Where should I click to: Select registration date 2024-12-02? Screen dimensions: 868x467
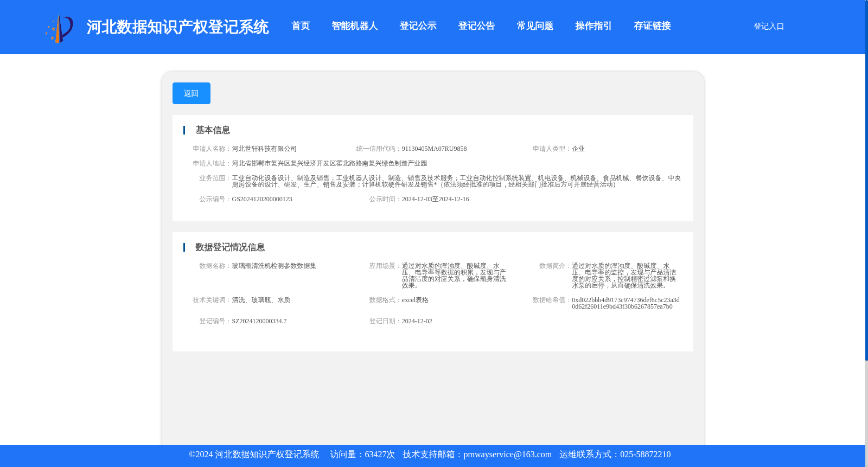pyautogui.click(x=417, y=321)
